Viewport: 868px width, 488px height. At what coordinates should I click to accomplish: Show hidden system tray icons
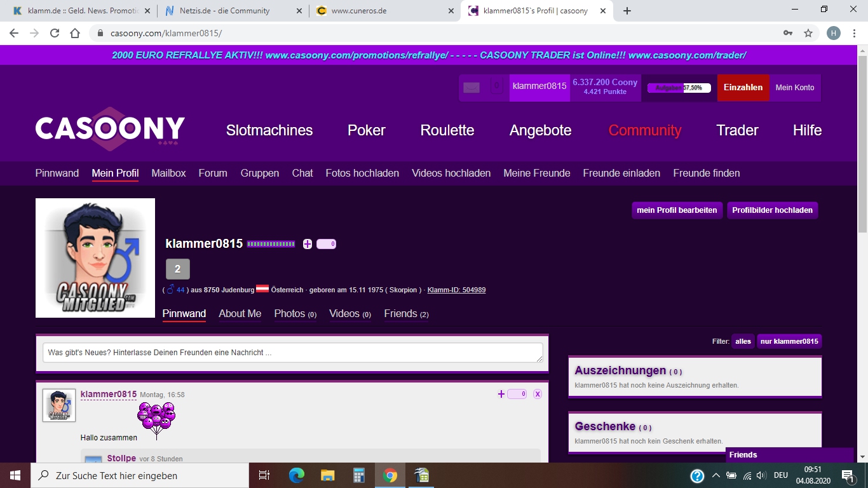[715, 475]
